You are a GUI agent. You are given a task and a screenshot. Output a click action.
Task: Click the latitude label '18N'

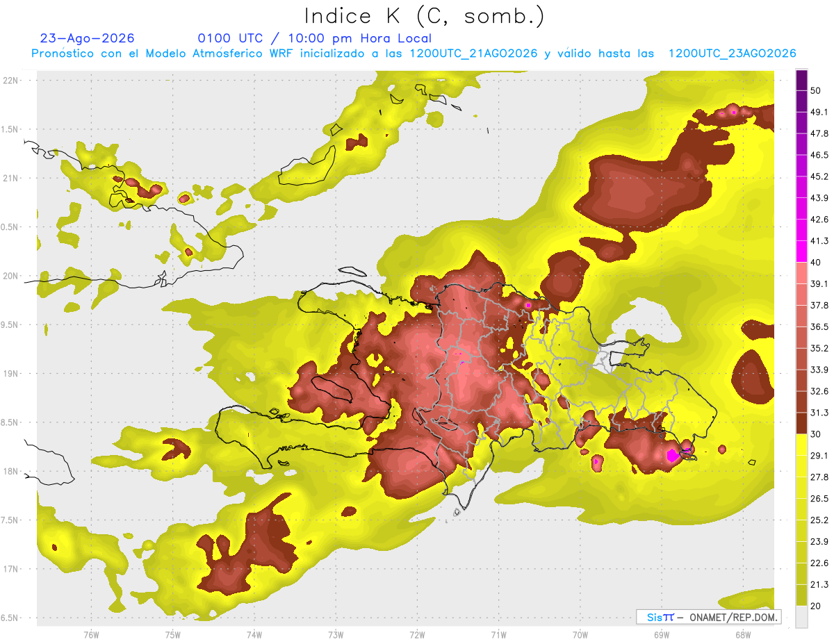pyautogui.click(x=10, y=472)
